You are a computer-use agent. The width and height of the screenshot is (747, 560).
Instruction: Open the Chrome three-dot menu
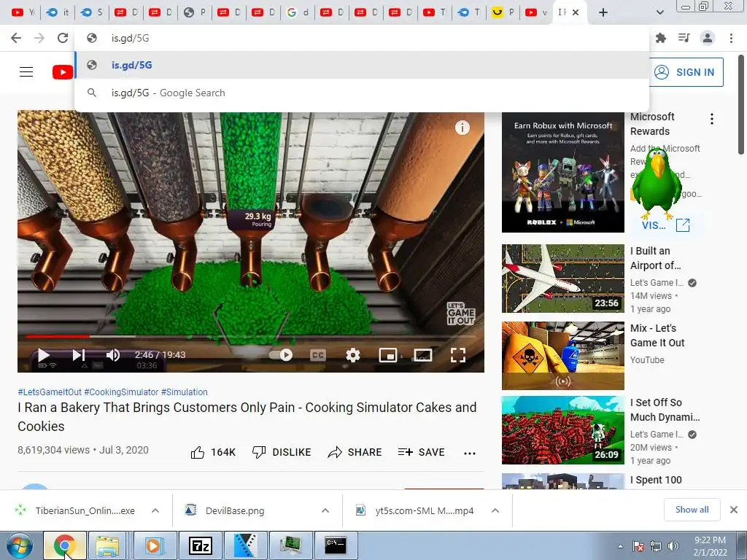pos(731,38)
